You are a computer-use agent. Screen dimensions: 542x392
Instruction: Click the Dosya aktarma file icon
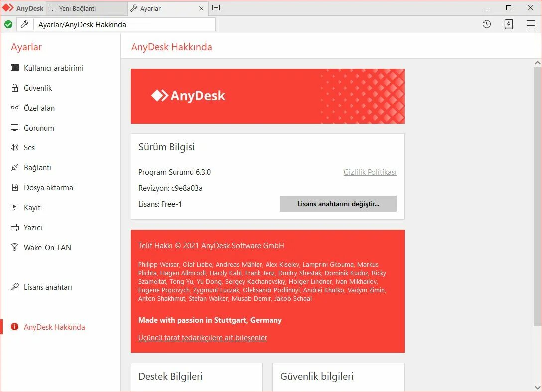15,187
